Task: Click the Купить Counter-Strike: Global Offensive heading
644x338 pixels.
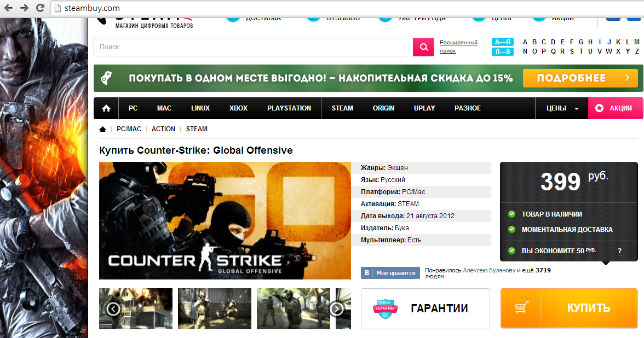Action: coord(196,150)
